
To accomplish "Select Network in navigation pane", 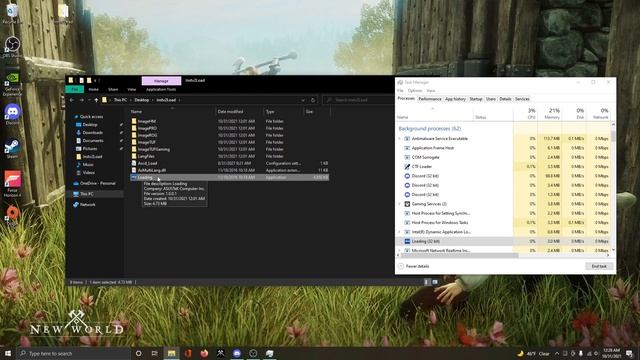I will click(87, 204).
